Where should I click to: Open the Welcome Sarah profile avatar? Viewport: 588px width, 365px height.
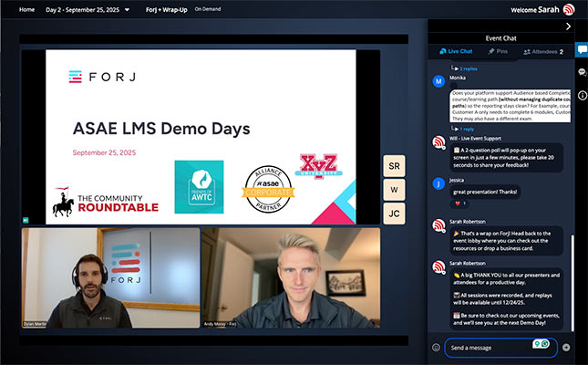(569, 9)
